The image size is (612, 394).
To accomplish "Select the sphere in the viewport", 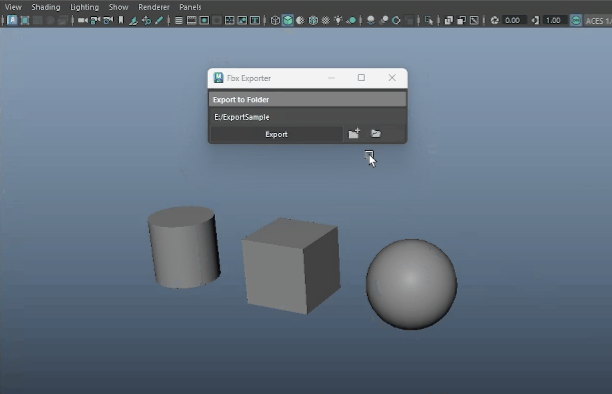I will pyautogui.click(x=411, y=284).
